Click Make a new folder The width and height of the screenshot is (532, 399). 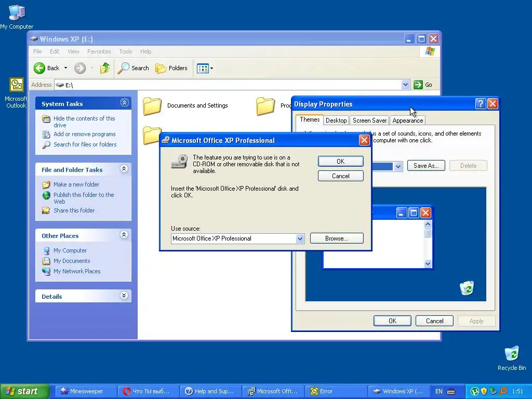point(76,184)
